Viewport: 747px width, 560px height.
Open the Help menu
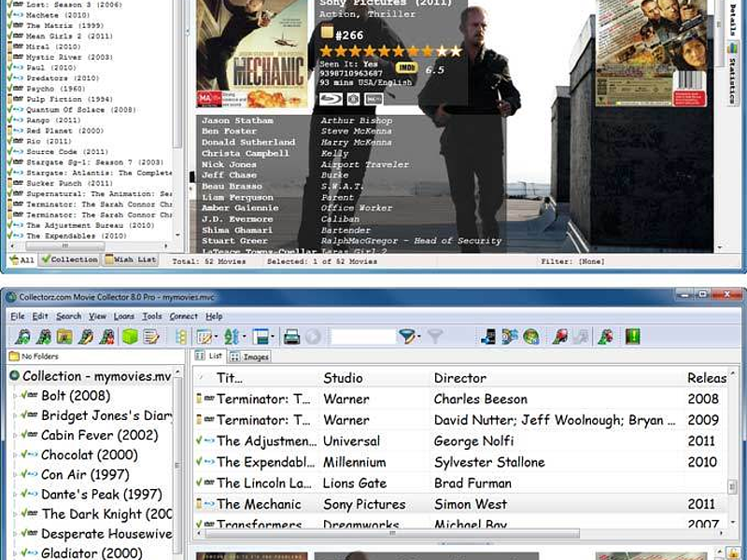pos(214,316)
